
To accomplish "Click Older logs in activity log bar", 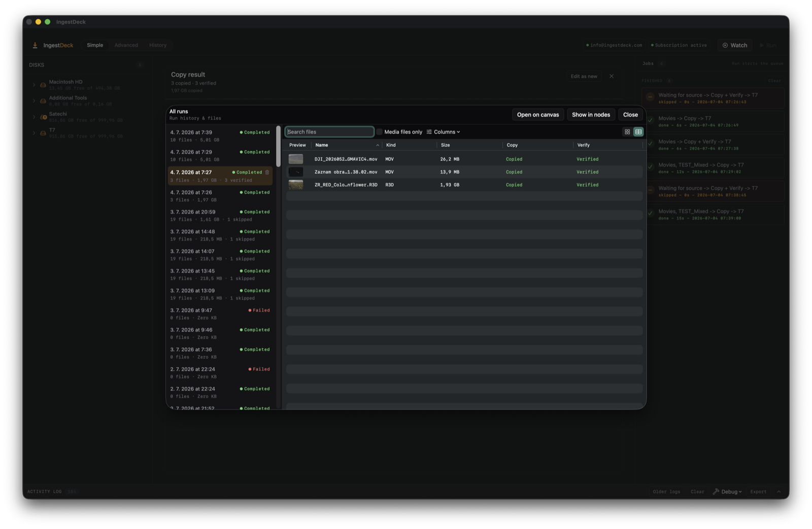I will click(x=666, y=491).
